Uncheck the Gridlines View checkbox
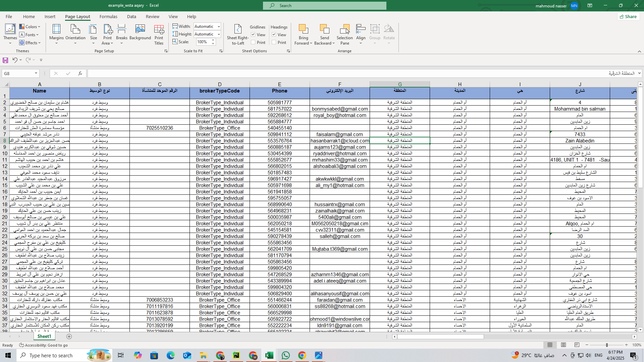The width and height of the screenshot is (644, 362). (x=253, y=35)
